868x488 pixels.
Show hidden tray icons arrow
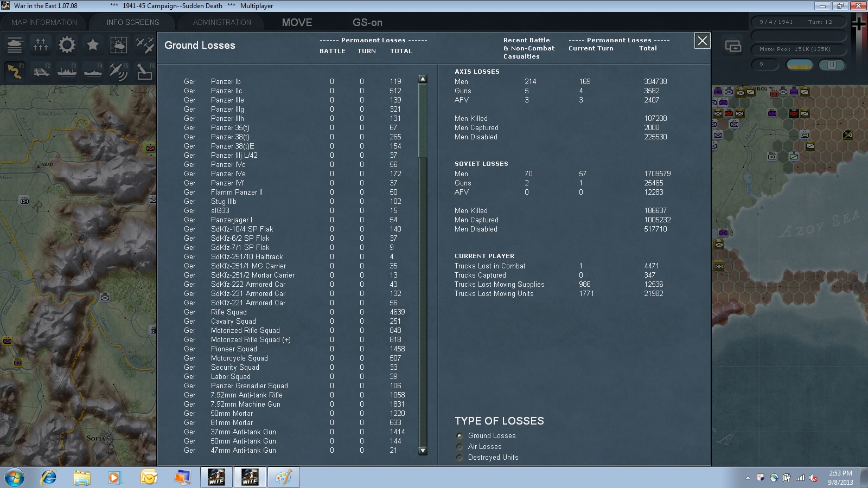point(748,478)
